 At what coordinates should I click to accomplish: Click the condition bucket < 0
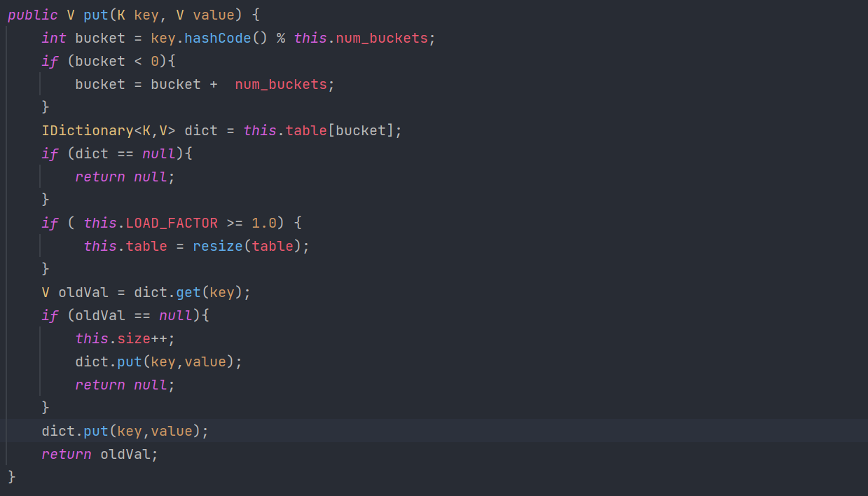[116, 61]
